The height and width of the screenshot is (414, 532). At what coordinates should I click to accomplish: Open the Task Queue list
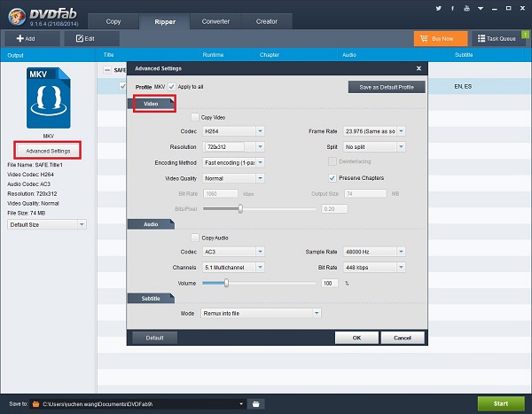tap(497, 38)
